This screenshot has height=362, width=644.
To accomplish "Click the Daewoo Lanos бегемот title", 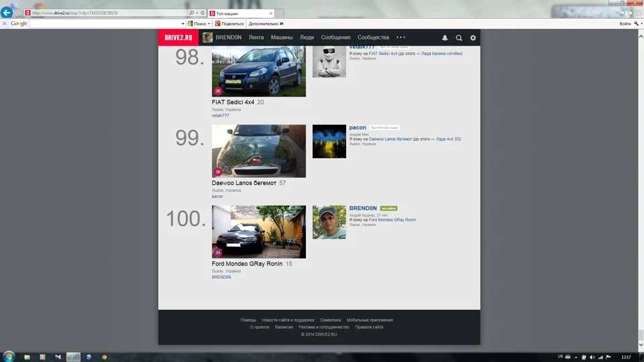I will (244, 183).
